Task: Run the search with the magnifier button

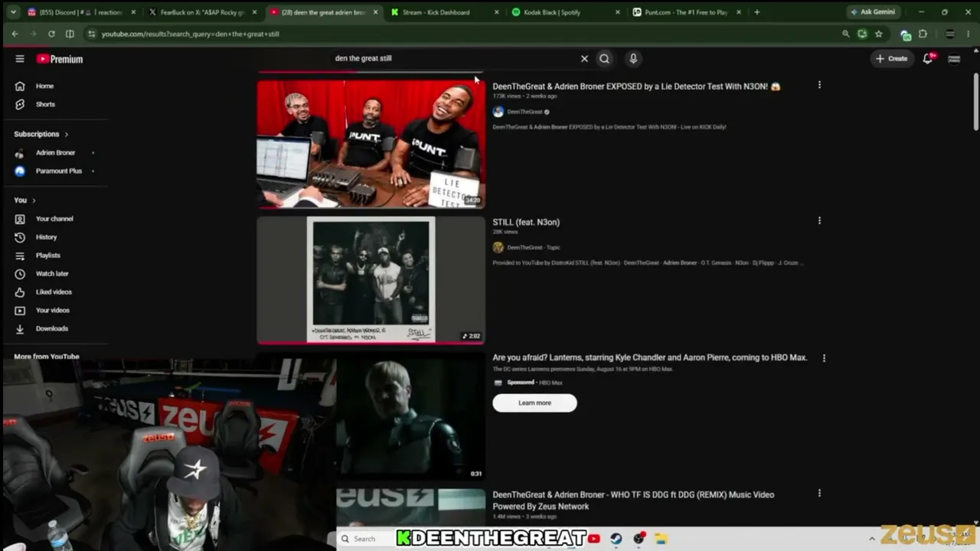Action: pyautogui.click(x=605, y=58)
